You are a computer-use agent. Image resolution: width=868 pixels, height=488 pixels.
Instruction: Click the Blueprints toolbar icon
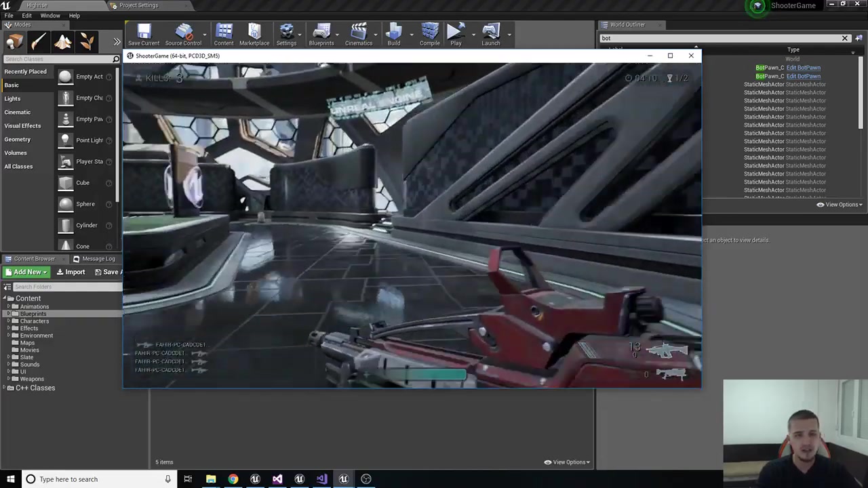[321, 35]
